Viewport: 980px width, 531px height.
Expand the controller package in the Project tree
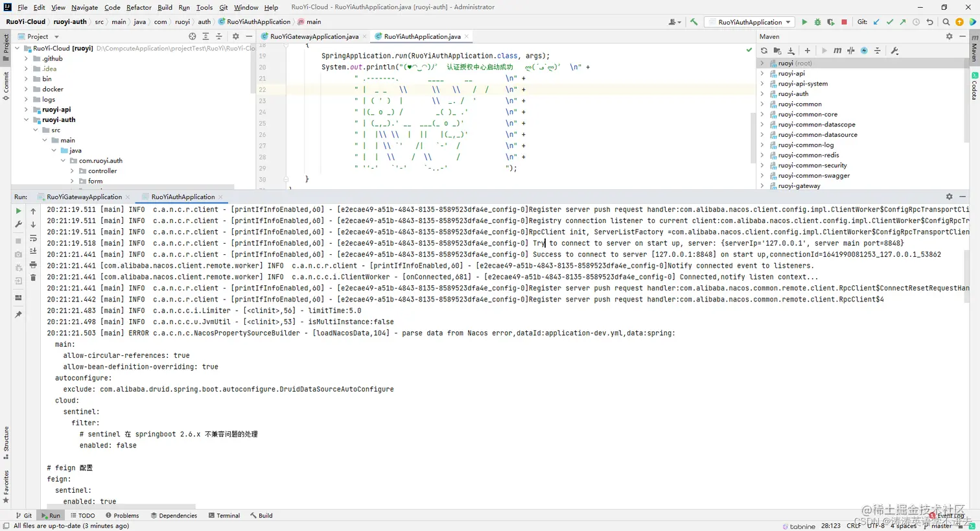pos(72,171)
